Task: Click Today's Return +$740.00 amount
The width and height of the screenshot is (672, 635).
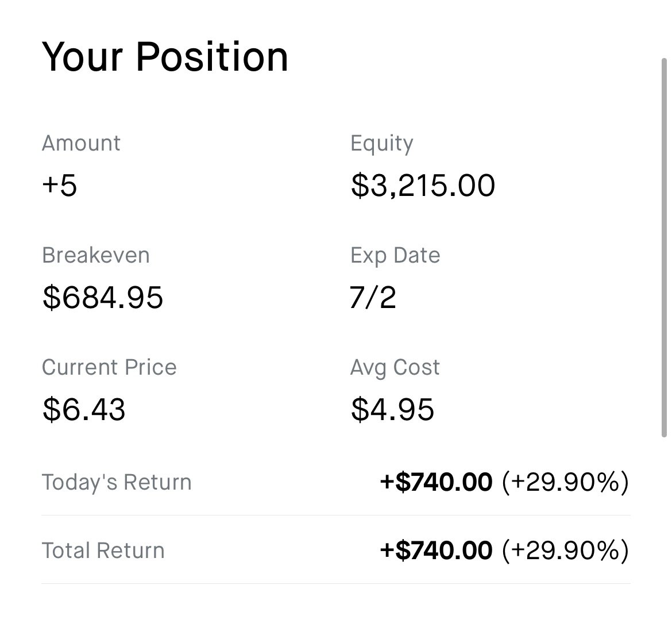Action: [437, 482]
